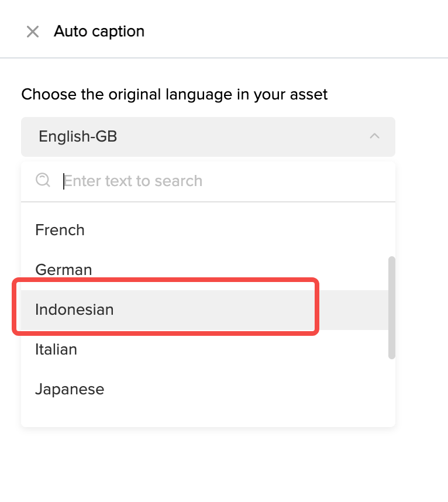
Task: Select French from the language list
Action: pos(60,230)
